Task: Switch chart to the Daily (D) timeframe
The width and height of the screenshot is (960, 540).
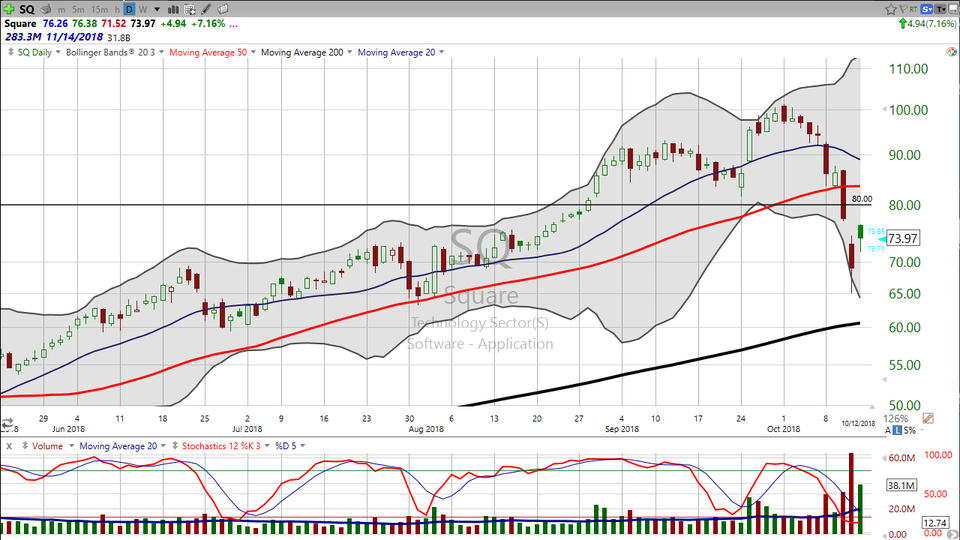Action: tap(129, 9)
